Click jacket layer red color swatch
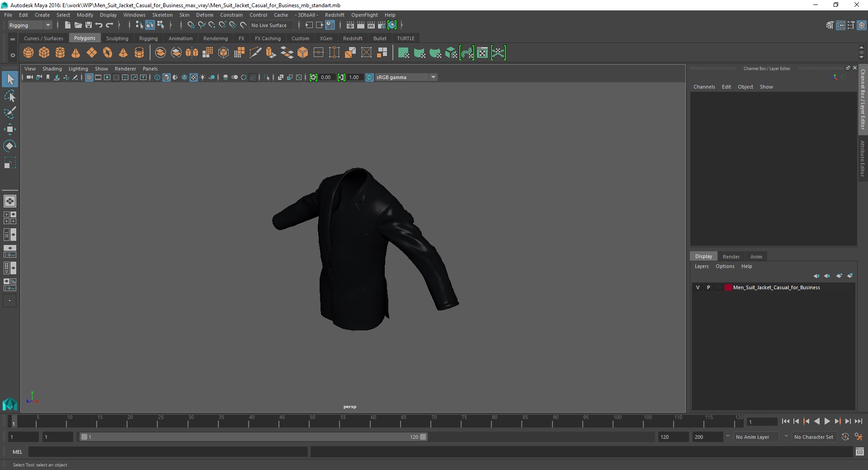 tap(728, 287)
